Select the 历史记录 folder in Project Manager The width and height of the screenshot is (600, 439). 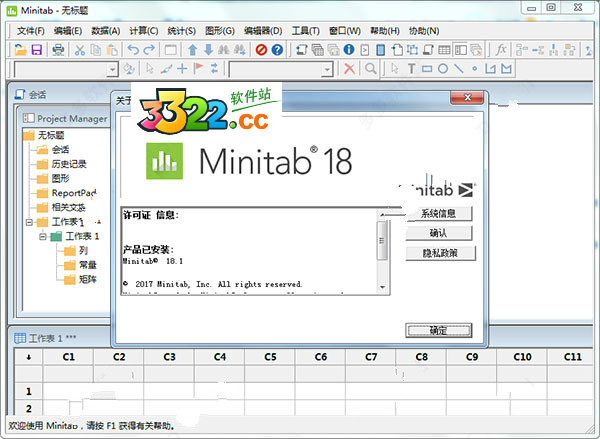[x=69, y=164]
